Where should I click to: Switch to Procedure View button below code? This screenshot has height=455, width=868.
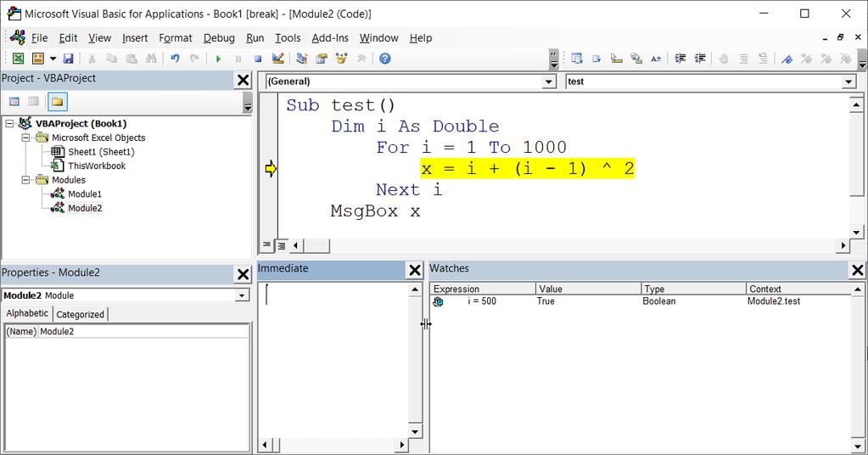coord(266,244)
